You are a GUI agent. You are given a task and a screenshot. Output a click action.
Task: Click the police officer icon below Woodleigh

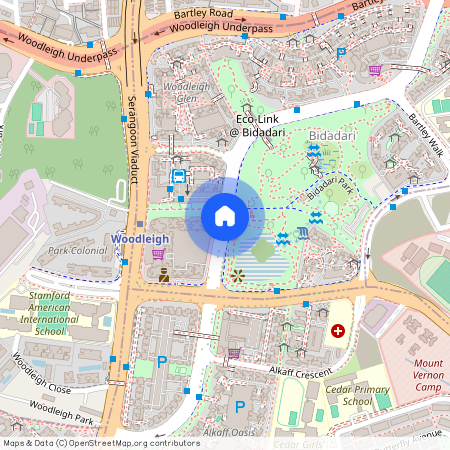pos(164,275)
